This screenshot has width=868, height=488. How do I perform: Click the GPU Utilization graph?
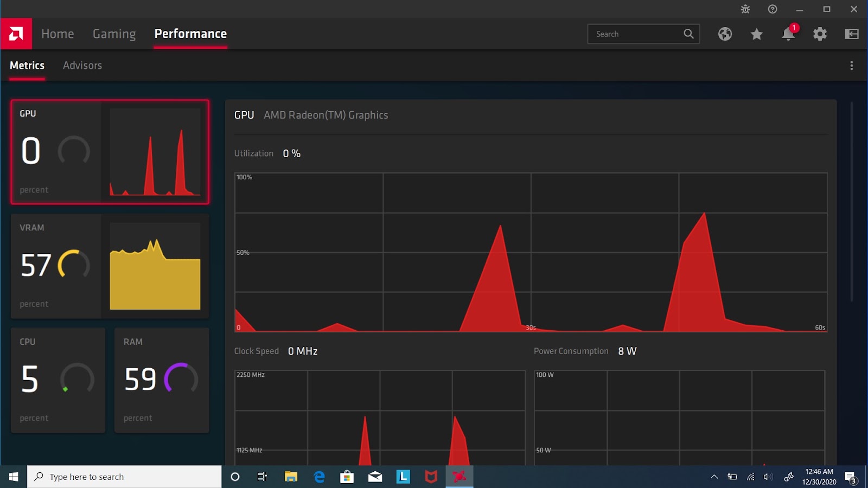[531, 252]
